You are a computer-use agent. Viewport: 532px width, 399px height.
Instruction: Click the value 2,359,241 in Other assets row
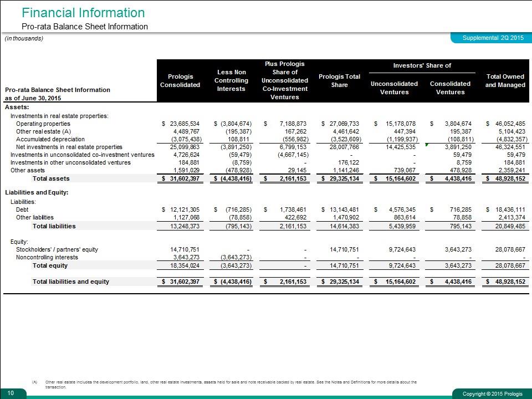point(512,171)
